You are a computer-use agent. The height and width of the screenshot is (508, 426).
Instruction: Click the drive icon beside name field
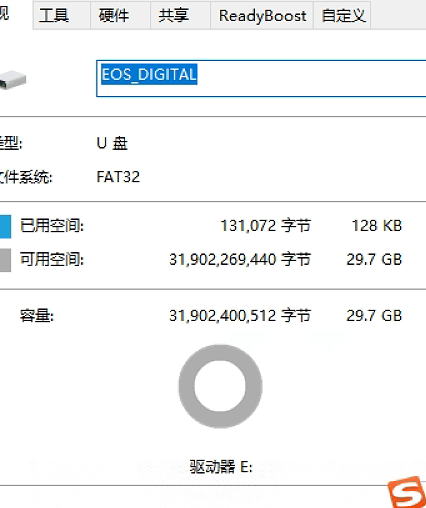coord(13,80)
